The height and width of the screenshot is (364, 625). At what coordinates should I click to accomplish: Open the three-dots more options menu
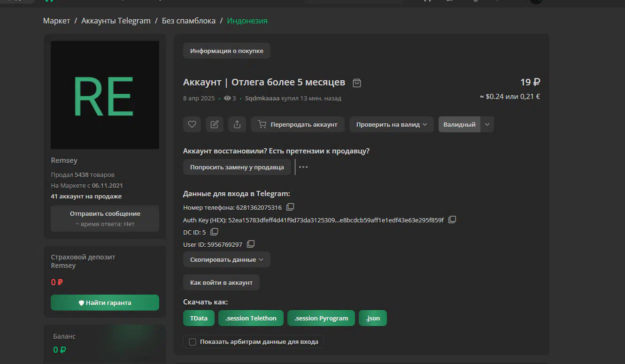click(x=303, y=167)
